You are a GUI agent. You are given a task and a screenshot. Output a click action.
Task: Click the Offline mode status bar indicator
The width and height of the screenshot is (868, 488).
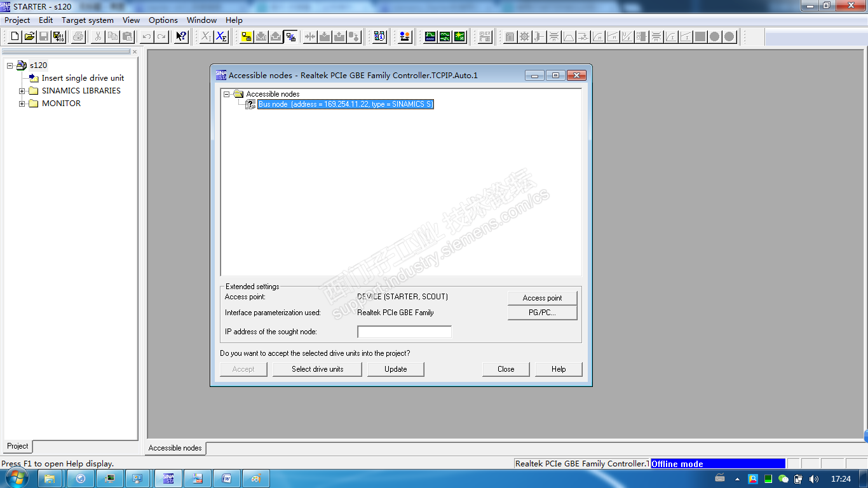tap(718, 464)
